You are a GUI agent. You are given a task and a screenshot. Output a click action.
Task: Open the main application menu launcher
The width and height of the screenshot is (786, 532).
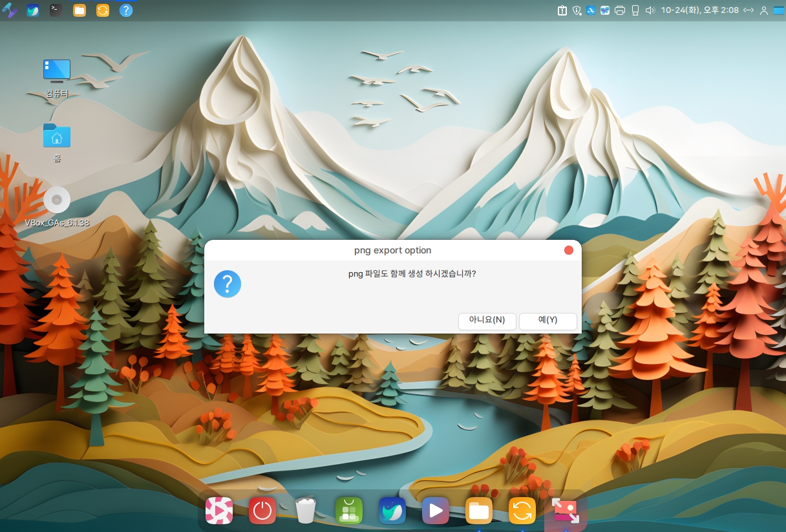pyautogui.click(x=10, y=10)
